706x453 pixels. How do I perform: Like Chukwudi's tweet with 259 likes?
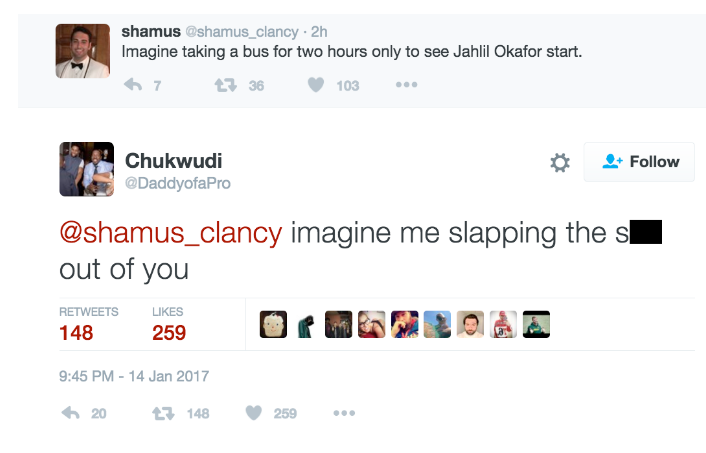click(254, 412)
